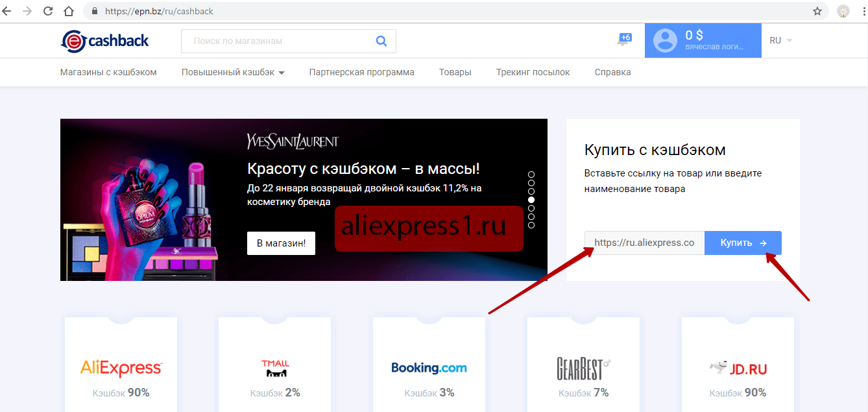Screen dimensions: 868x412
Task: Open the Справка menu item
Action: click(613, 72)
